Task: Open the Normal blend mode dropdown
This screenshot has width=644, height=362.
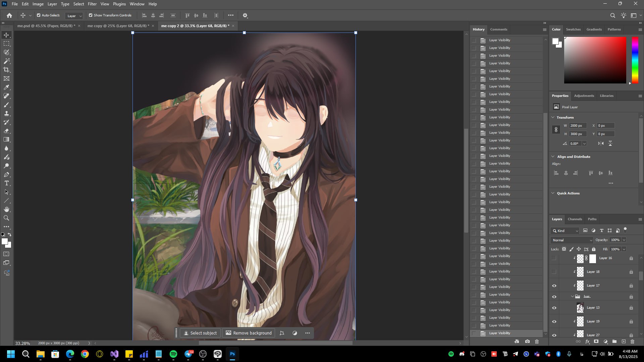Action: coord(572,240)
